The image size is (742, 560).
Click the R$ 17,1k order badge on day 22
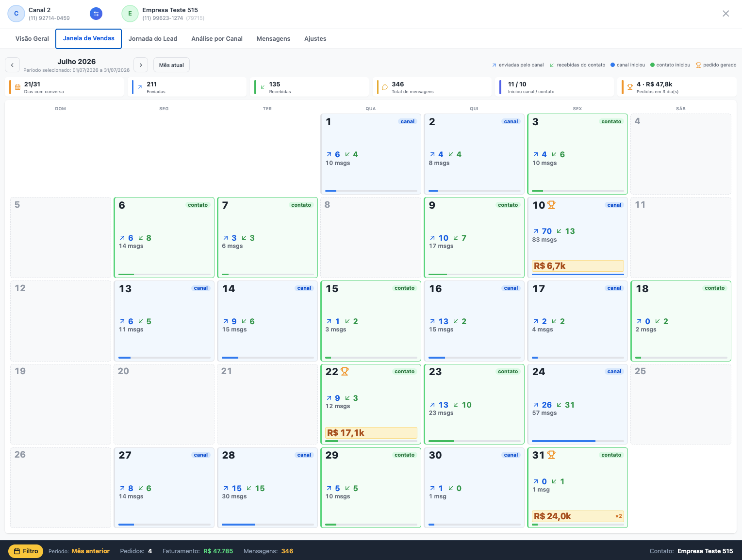pyautogui.click(x=371, y=433)
